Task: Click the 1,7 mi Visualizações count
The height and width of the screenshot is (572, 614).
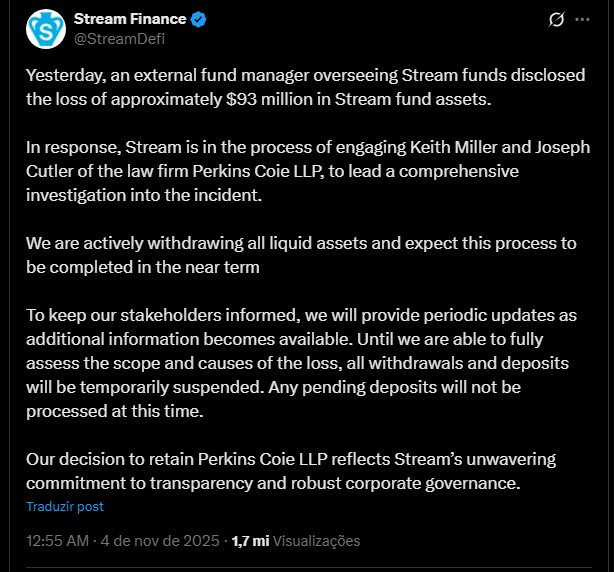Action: point(295,541)
